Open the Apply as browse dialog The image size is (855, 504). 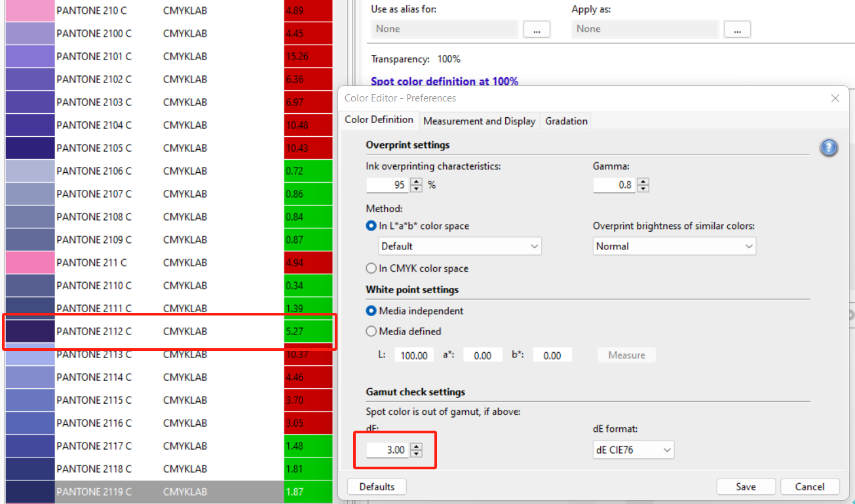click(x=737, y=29)
